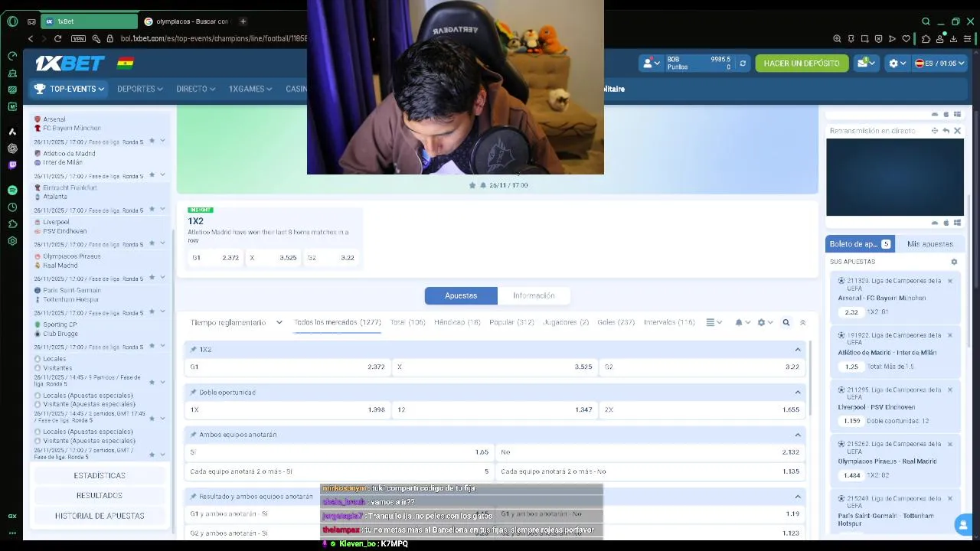Open the Spotify sidebar icon
The image size is (980, 551).
tap(12, 190)
